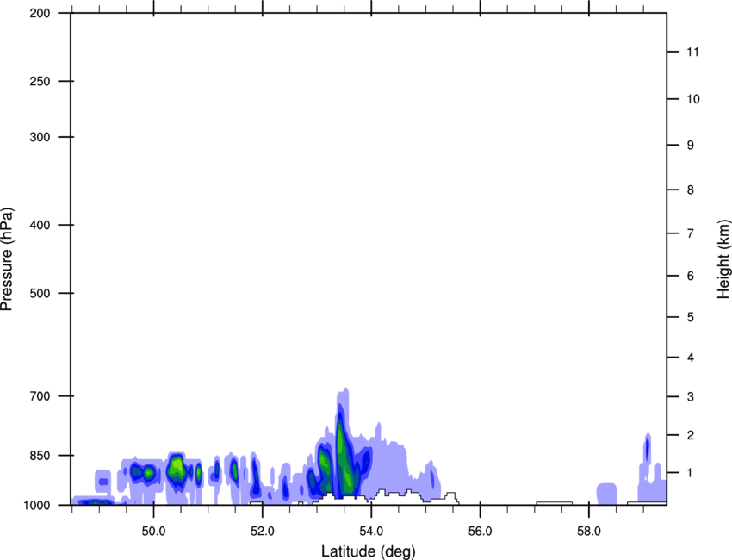
Task: Click the tall green plume near latitude 53.5
Action: coord(344,457)
